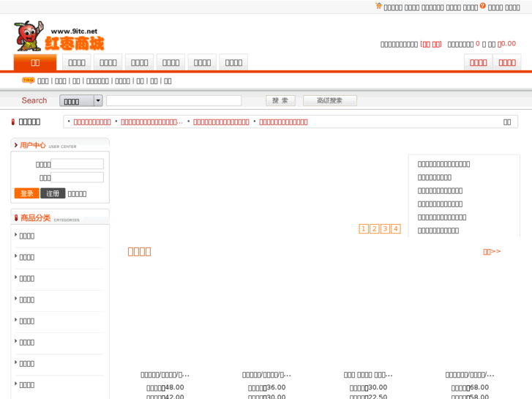Select the active orange home navigation tab
Screen dimensions: 532x399
pos(35,62)
